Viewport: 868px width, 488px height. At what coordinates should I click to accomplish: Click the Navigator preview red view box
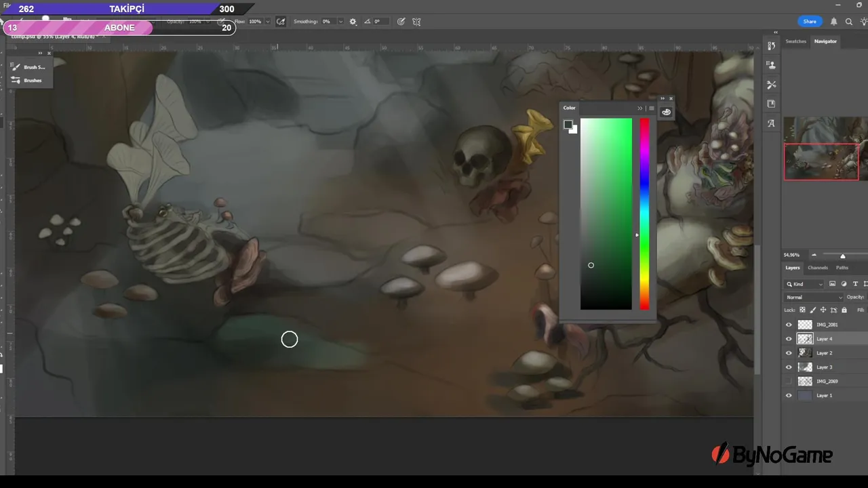(x=821, y=161)
